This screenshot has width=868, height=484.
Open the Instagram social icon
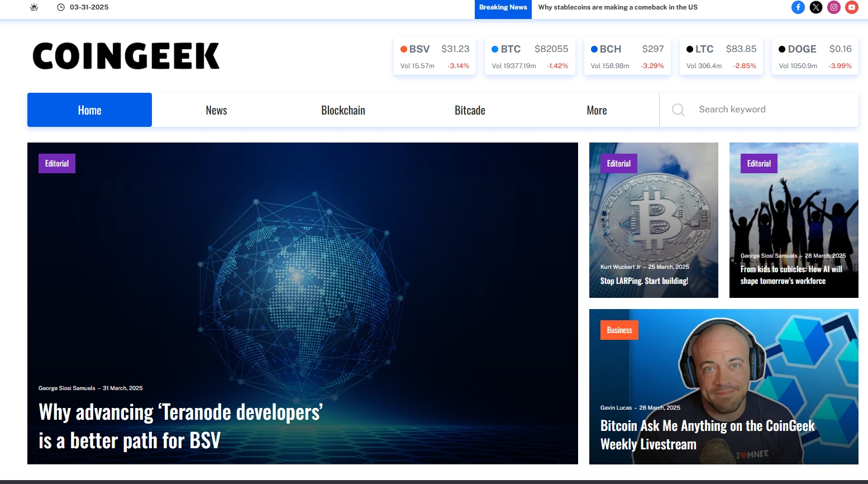point(833,7)
